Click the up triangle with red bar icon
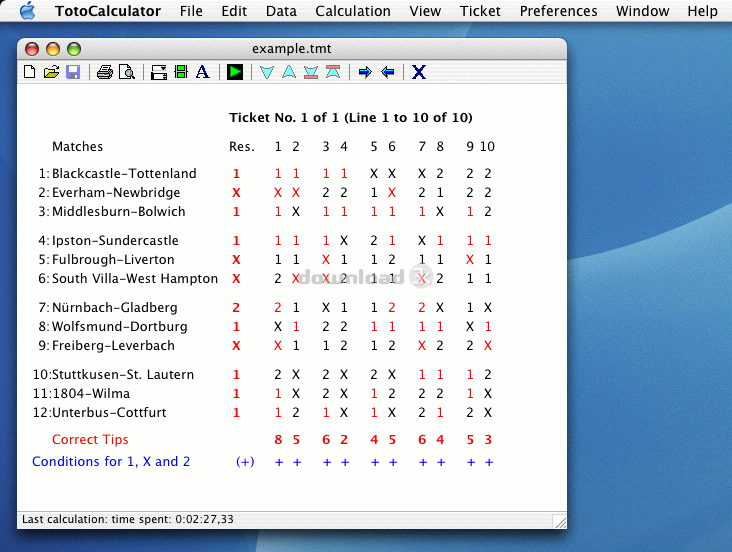732x552 pixels. click(333, 72)
